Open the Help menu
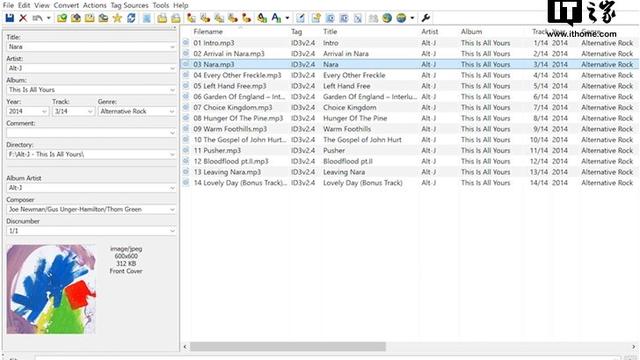The image size is (640, 360). click(180, 5)
